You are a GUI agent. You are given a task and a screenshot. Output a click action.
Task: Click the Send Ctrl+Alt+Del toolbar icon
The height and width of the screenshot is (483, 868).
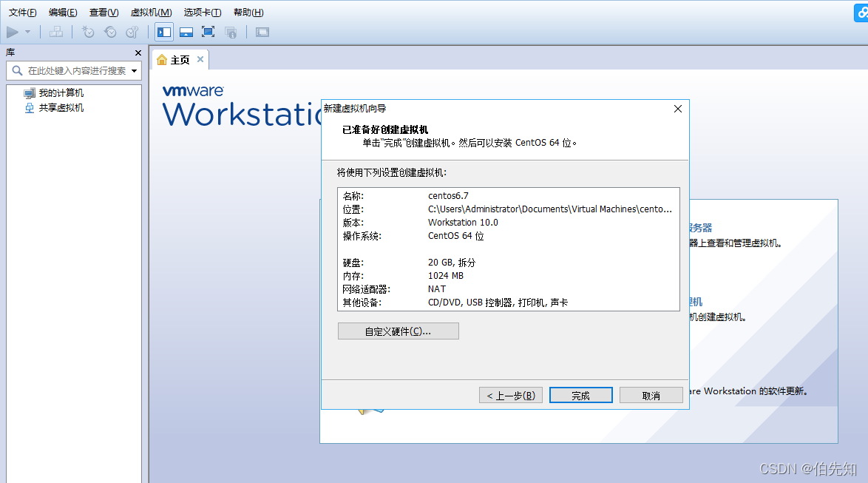56,32
